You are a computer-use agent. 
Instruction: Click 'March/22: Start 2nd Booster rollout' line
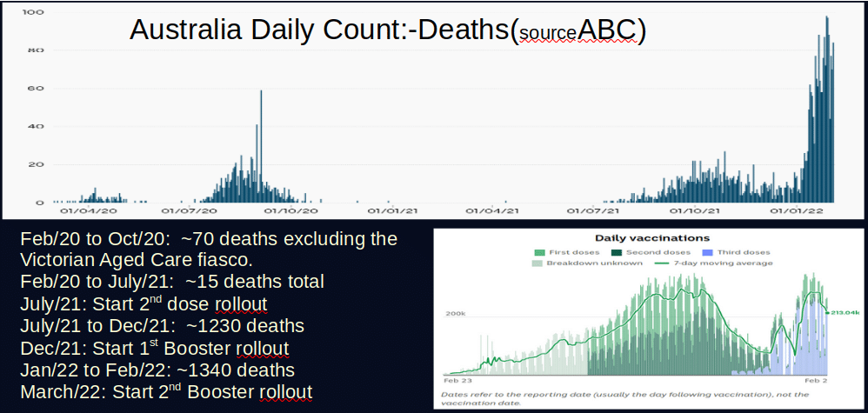coord(166,391)
